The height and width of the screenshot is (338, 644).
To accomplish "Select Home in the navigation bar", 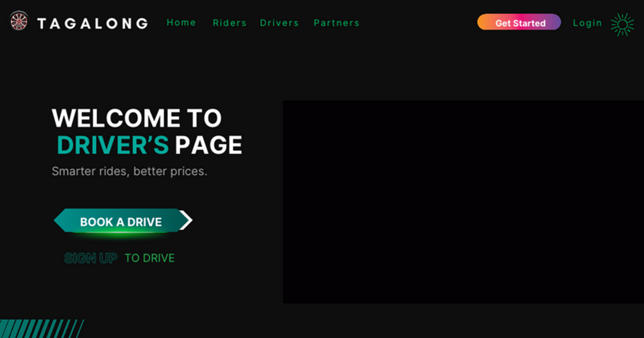I will [181, 22].
